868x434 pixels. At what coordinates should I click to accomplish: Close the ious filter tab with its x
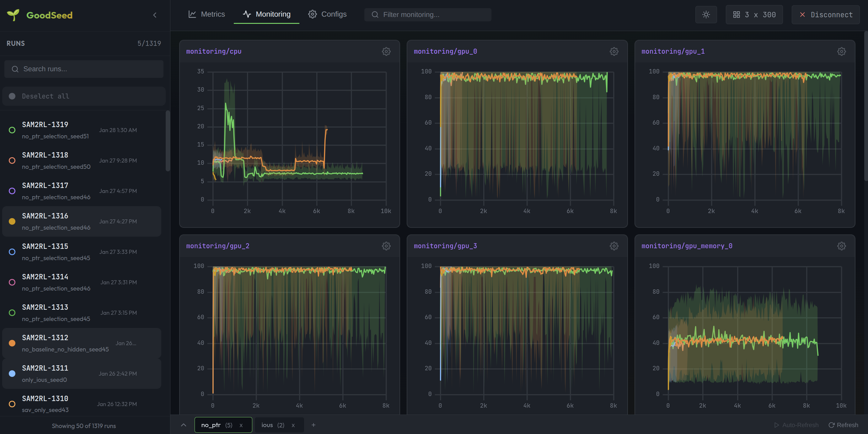click(x=293, y=425)
